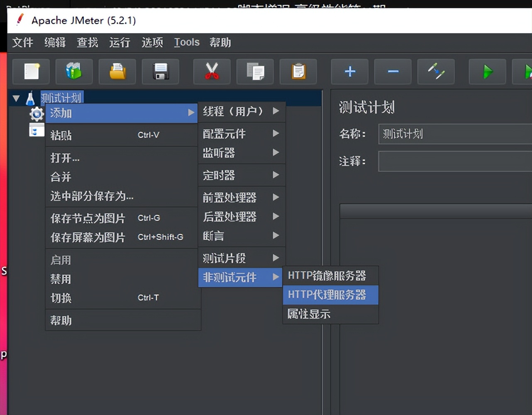Choose 粘贴 in the context menu
This screenshot has height=415, width=532.
coord(122,135)
